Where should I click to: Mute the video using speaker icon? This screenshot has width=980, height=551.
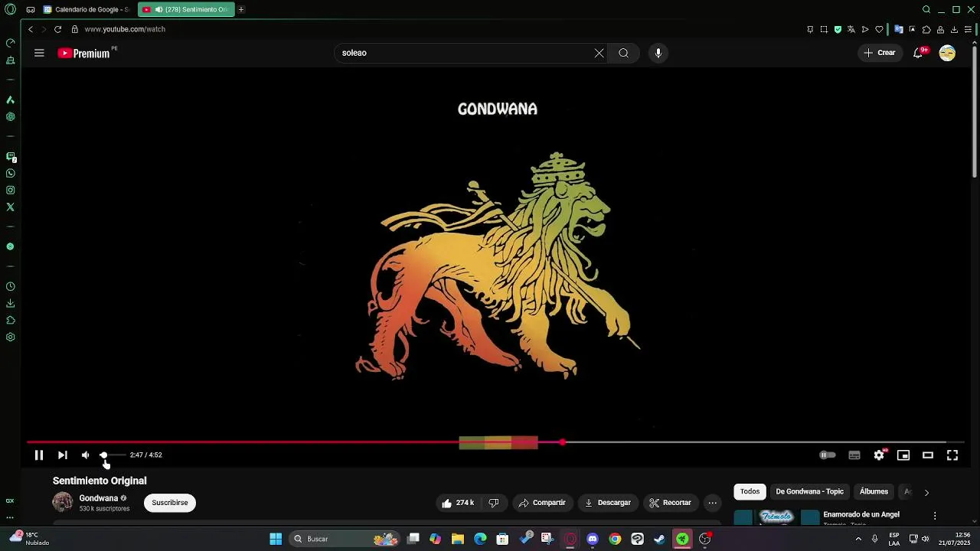click(x=85, y=455)
